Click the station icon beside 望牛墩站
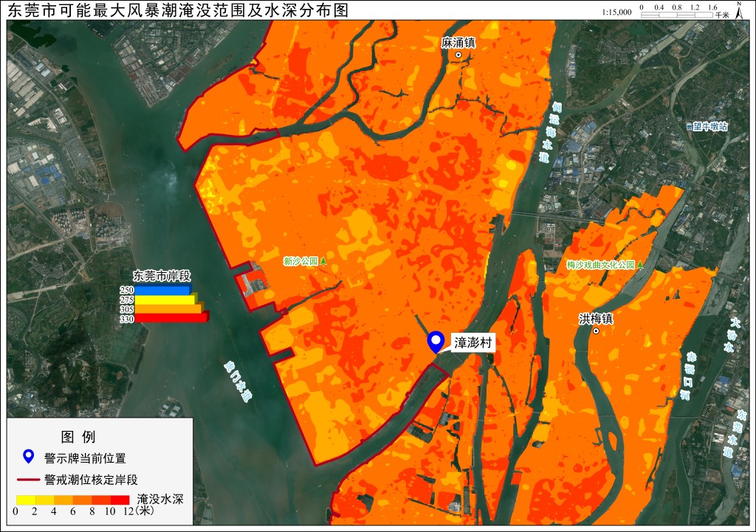The width and height of the screenshot is (756, 532). click(x=689, y=126)
